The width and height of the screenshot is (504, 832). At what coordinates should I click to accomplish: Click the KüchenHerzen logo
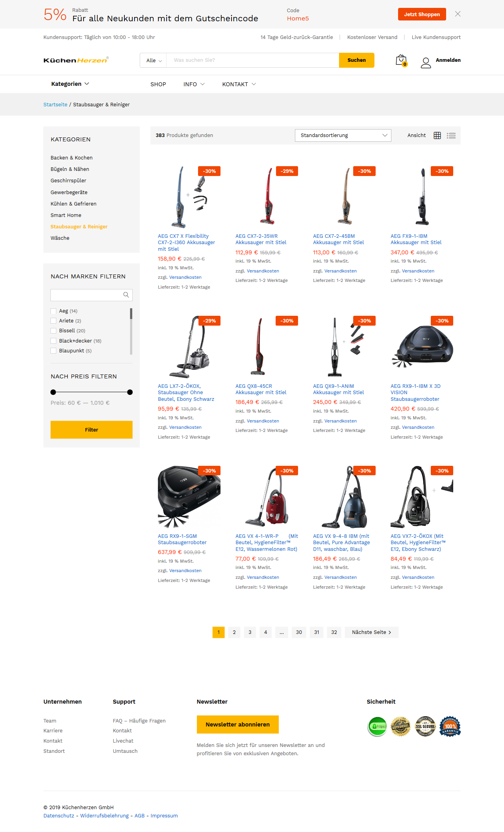click(76, 60)
